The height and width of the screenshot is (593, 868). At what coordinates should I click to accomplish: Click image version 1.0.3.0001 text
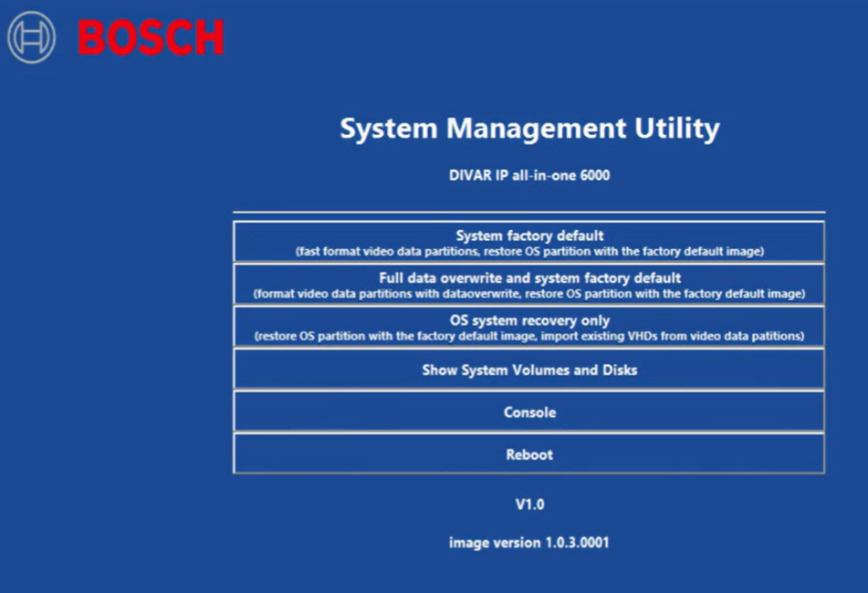coord(528,543)
